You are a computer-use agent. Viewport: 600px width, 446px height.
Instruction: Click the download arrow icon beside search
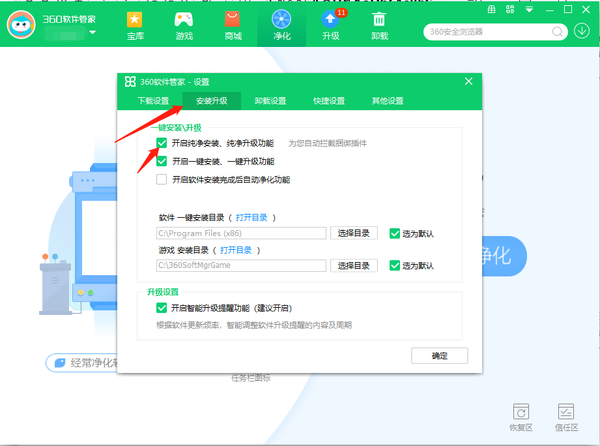pyautogui.click(x=583, y=30)
